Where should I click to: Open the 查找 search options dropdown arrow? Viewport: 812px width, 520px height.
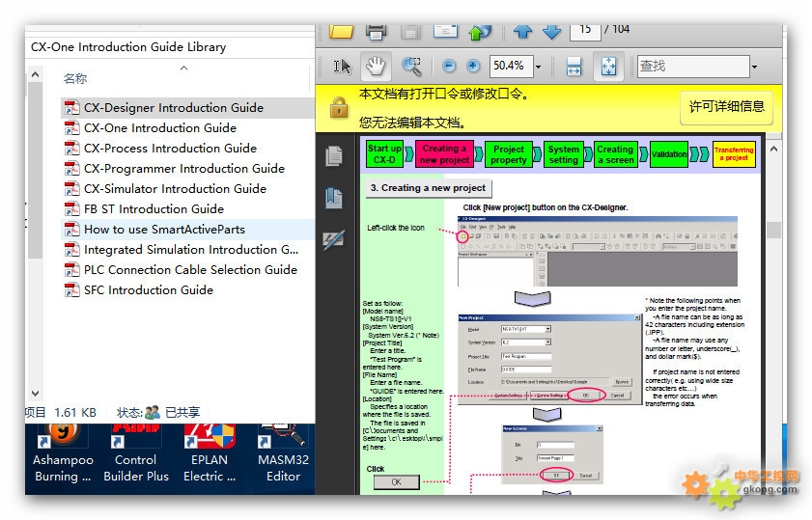[x=754, y=67]
